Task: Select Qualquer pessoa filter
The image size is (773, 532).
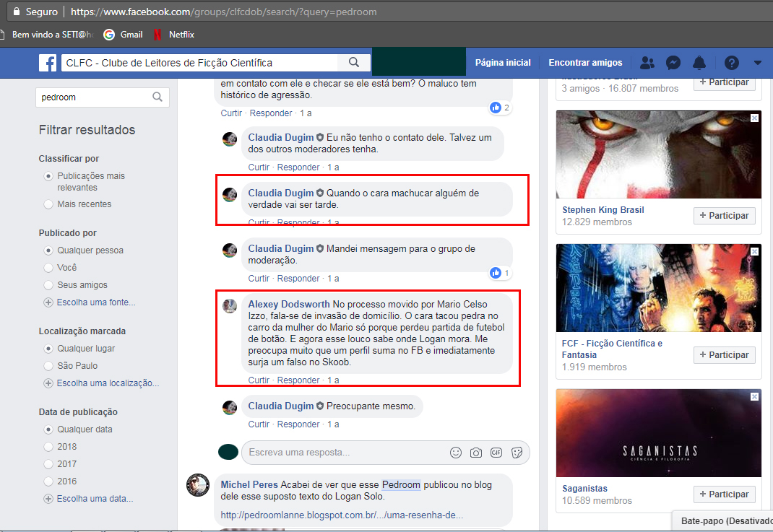Action: tap(48, 250)
